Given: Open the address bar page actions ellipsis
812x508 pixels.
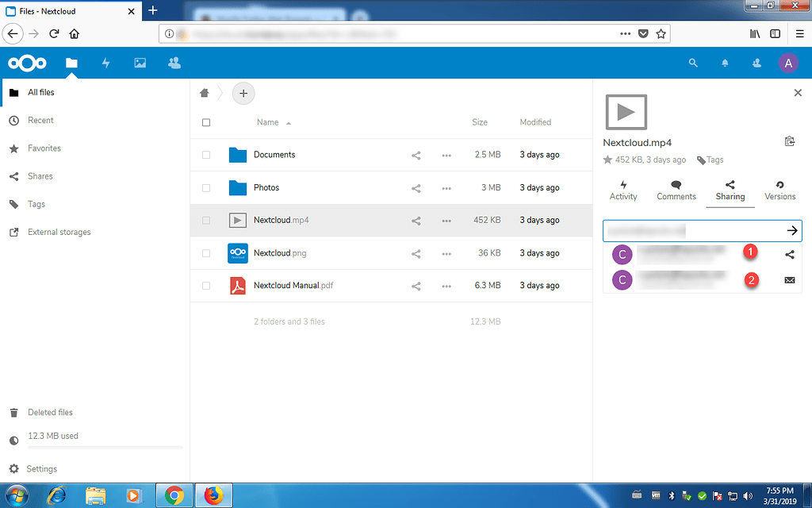Looking at the screenshot, I should (626, 34).
